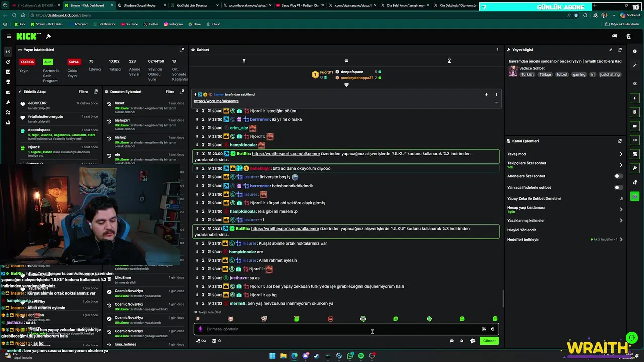644x362 pixels.
Task: Toggle Abonelere özel sohbet switch
Action: 618,176
